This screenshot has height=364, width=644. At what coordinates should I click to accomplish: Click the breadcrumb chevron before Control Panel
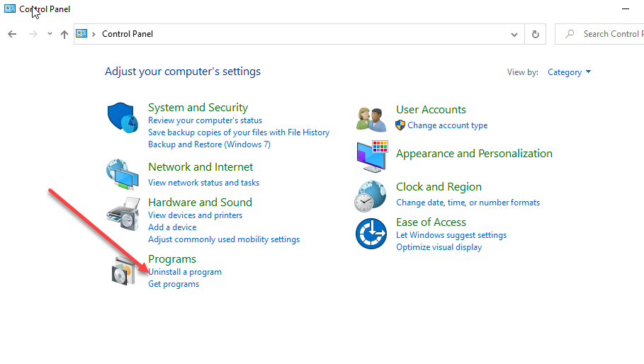click(94, 34)
